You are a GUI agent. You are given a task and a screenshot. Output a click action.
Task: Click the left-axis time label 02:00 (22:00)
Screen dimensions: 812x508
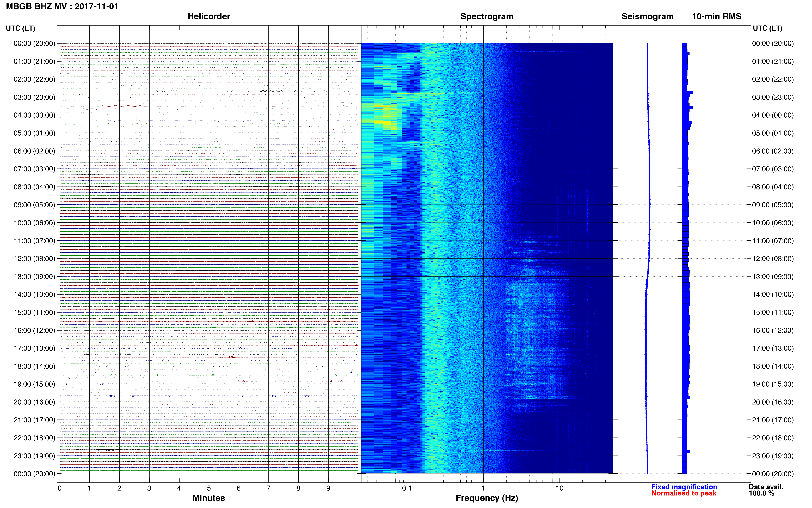[34, 79]
